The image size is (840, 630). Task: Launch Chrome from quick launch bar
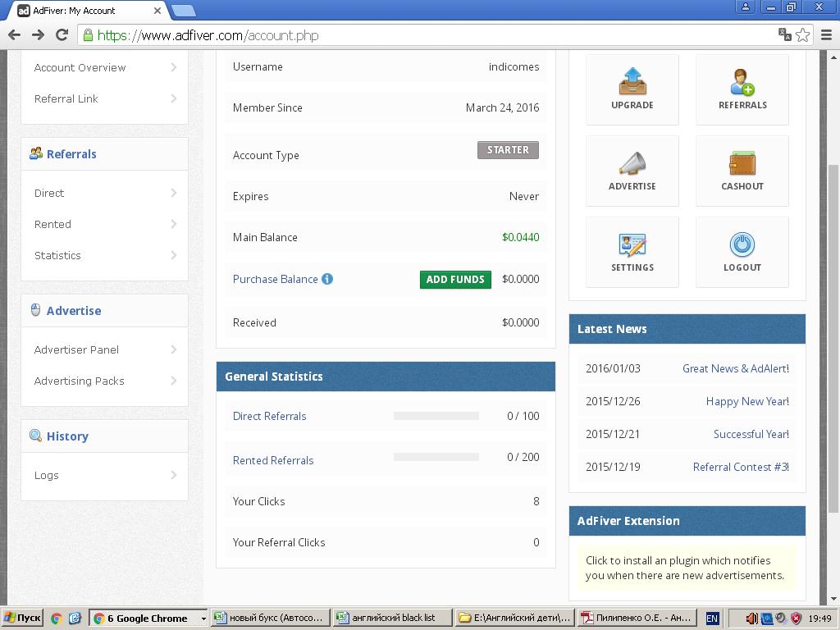click(x=57, y=619)
